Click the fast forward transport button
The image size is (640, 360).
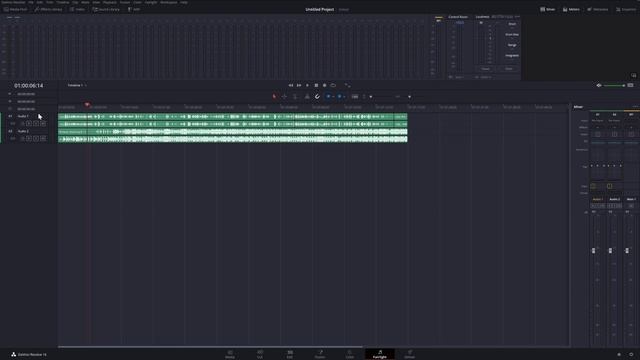[x=299, y=85]
